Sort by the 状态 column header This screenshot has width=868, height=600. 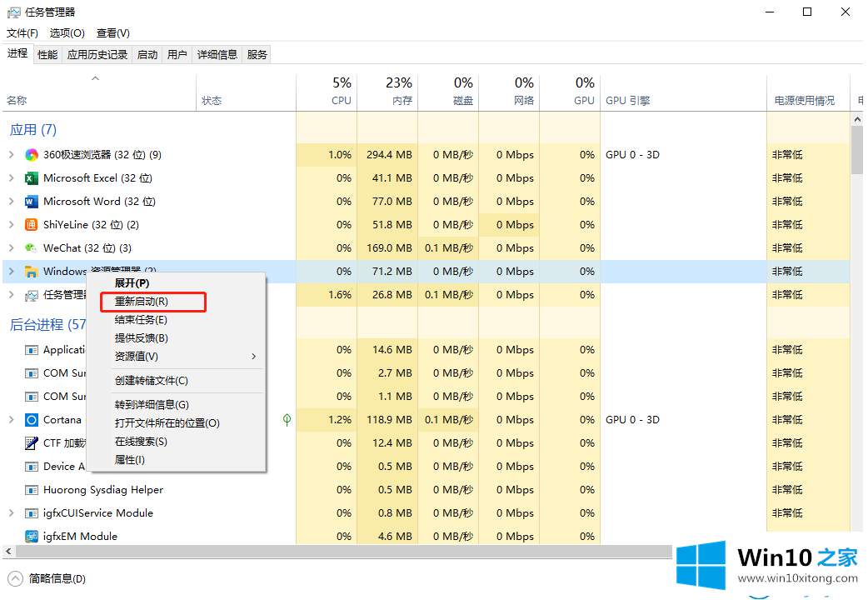point(247,92)
